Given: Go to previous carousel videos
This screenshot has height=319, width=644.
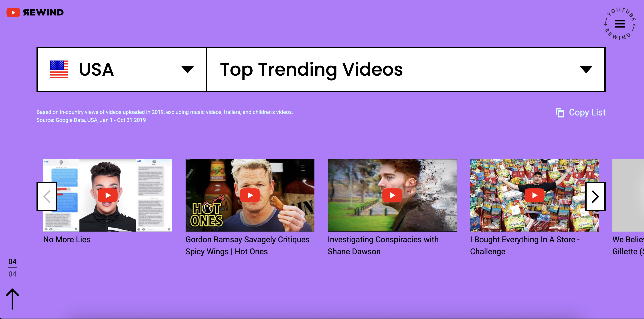Looking at the screenshot, I should tap(47, 196).
